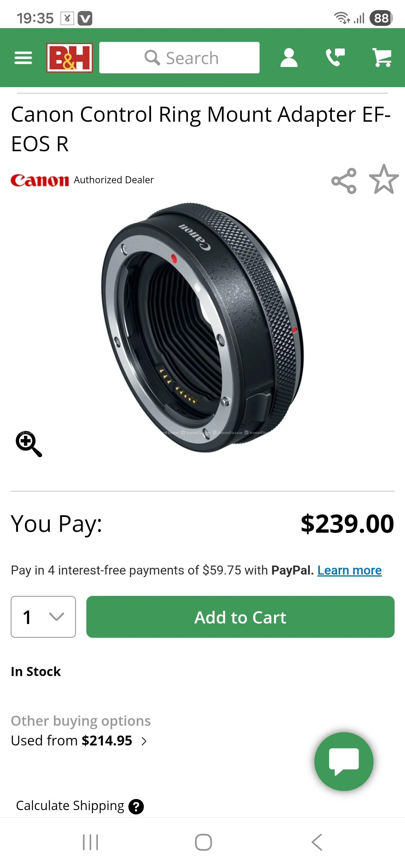Share this product via share icon
The height and width of the screenshot is (868, 405).
point(344,181)
